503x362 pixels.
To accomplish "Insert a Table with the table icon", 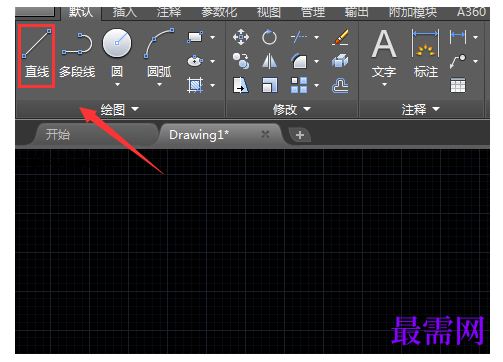I will [x=458, y=85].
